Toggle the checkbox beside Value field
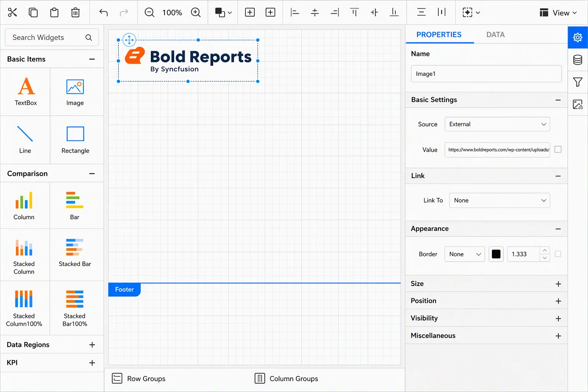Viewport: 588px width, 392px height. click(x=558, y=149)
